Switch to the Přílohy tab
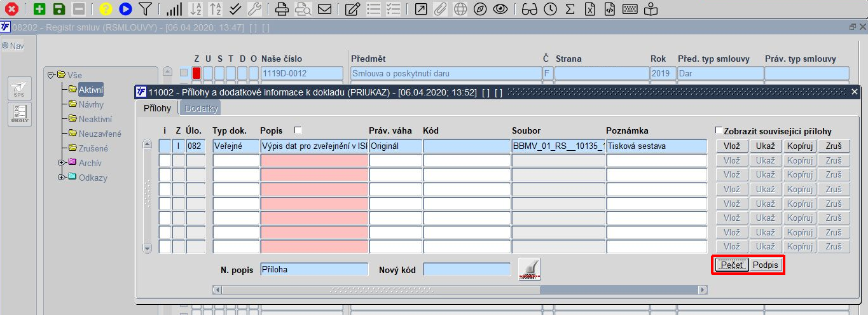The height and width of the screenshot is (315, 868). [x=156, y=108]
